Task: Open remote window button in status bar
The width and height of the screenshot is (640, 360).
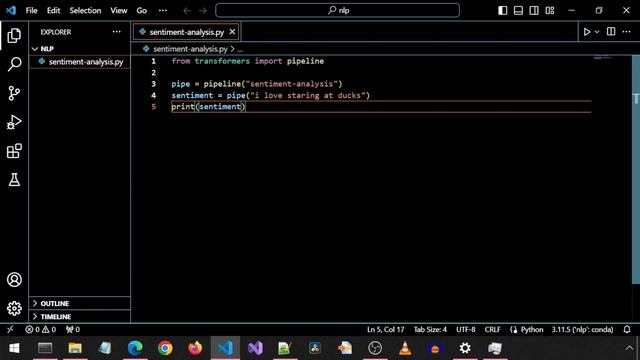Action: (x=10, y=329)
